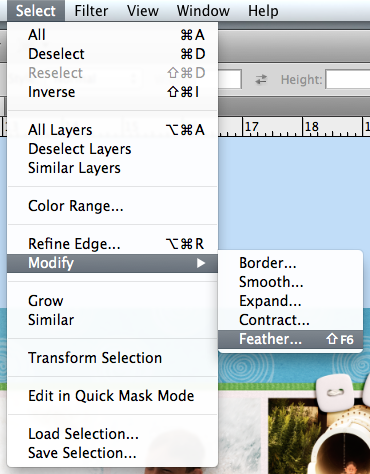The image size is (370, 474).
Task: Click the white button embellishment on canvas
Action: point(335,393)
